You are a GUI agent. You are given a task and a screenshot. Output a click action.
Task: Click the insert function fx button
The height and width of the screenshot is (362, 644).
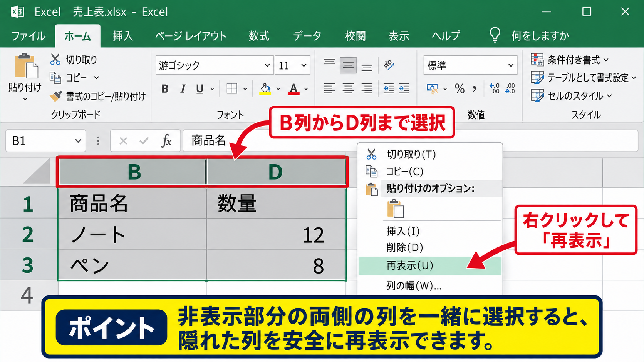(x=166, y=141)
